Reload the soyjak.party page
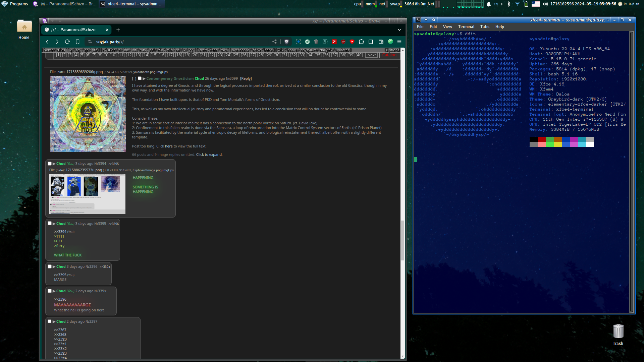The width and height of the screenshot is (644, 362). pos(67,42)
